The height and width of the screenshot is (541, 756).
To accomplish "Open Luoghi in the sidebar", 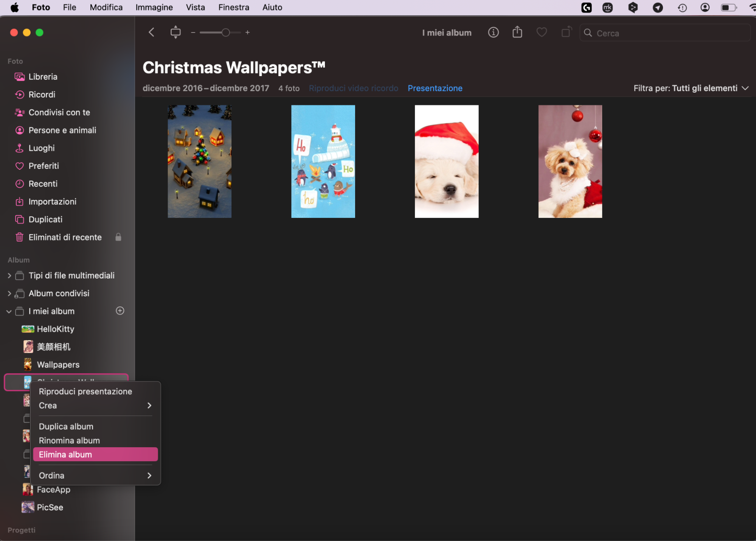I will [41, 148].
